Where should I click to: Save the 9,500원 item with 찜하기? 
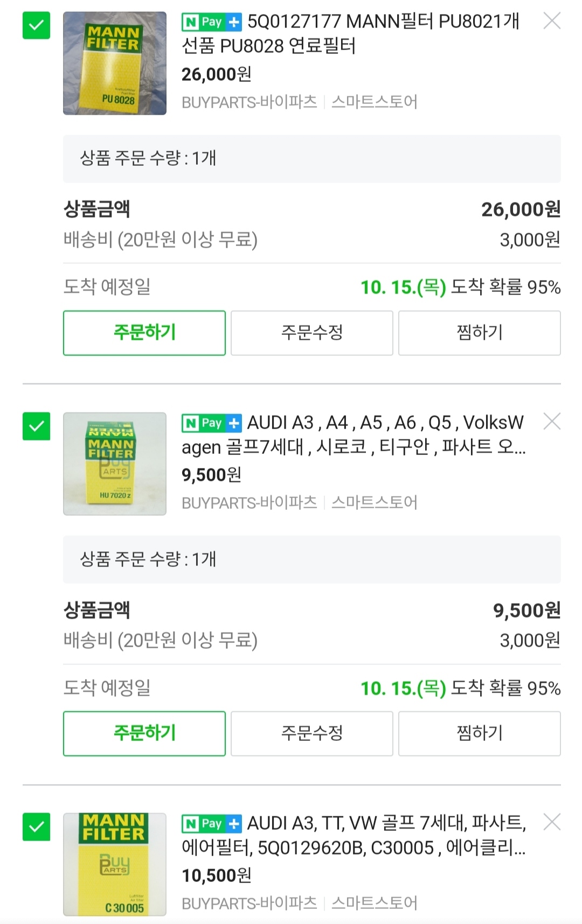[x=480, y=733]
